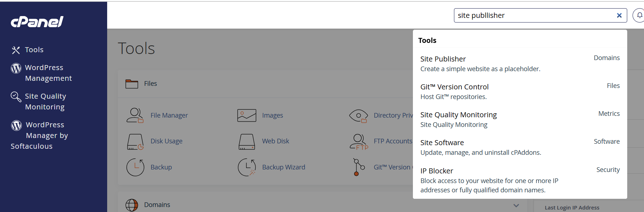Image resolution: width=644 pixels, height=212 pixels.
Task: Open the FTP Accounts icon
Action: point(359,142)
